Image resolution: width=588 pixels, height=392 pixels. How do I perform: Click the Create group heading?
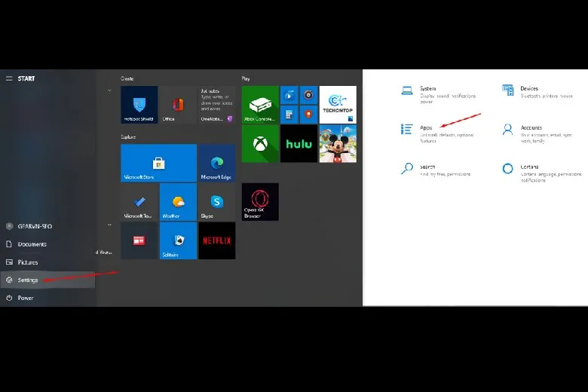pyautogui.click(x=127, y=78)
